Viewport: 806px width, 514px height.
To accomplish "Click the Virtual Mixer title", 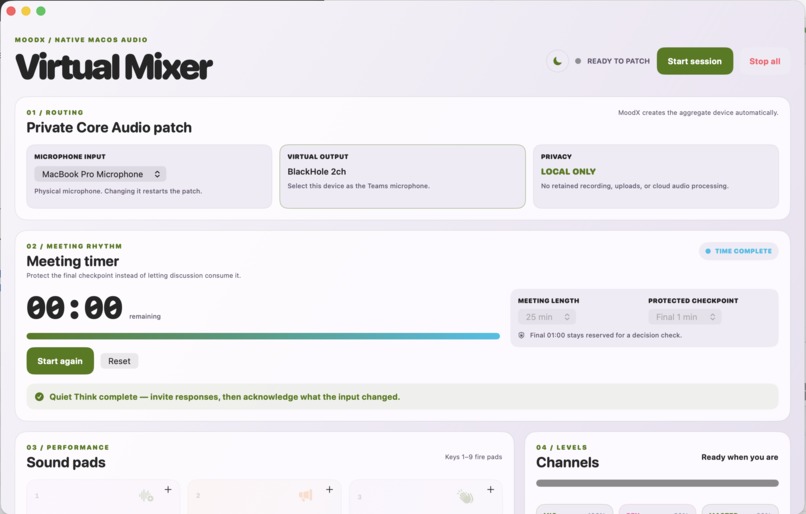I will (114, 67).
